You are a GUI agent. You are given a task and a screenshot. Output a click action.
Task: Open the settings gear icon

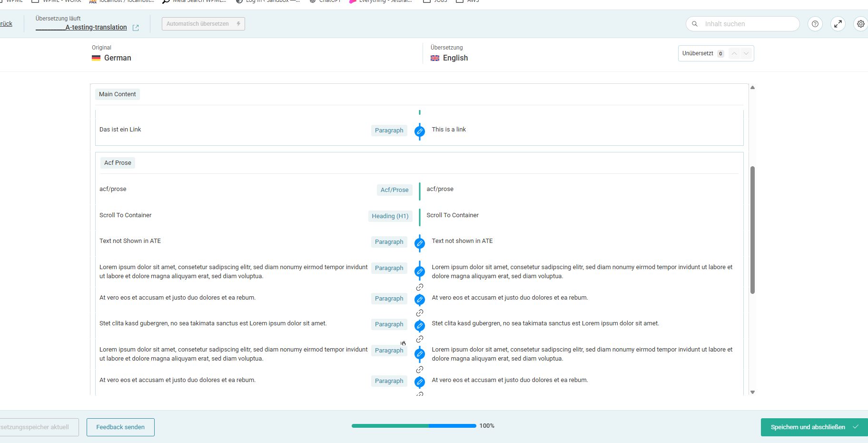(860, 24)
